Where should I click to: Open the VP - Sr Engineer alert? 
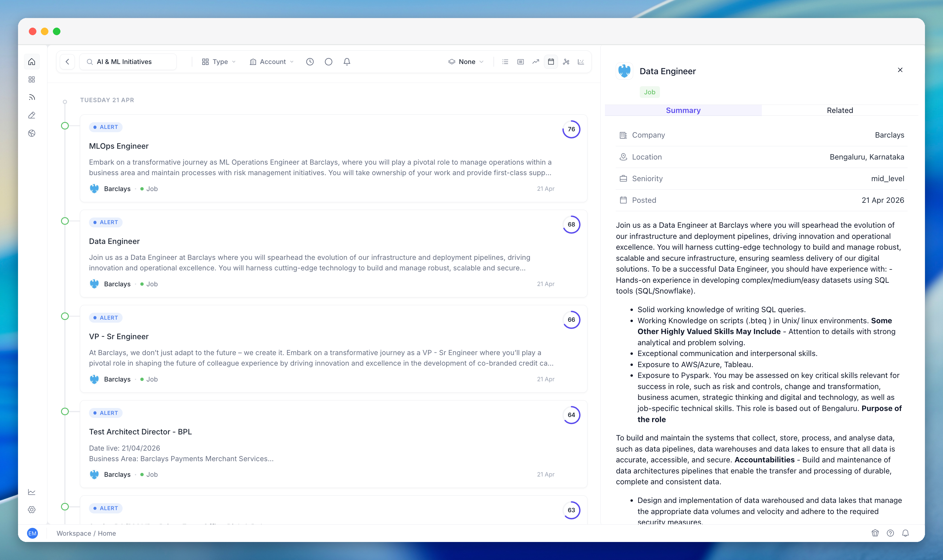(x=119, y=336)
